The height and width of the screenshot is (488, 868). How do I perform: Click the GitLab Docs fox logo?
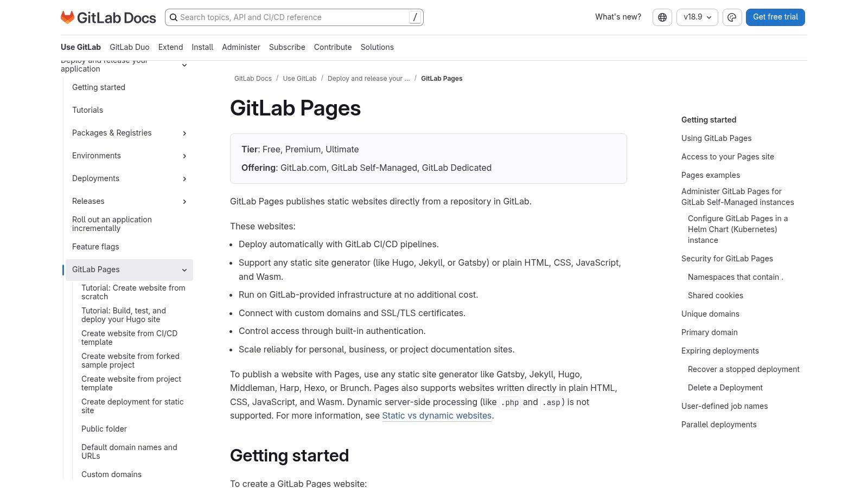(x=67, y=17)
